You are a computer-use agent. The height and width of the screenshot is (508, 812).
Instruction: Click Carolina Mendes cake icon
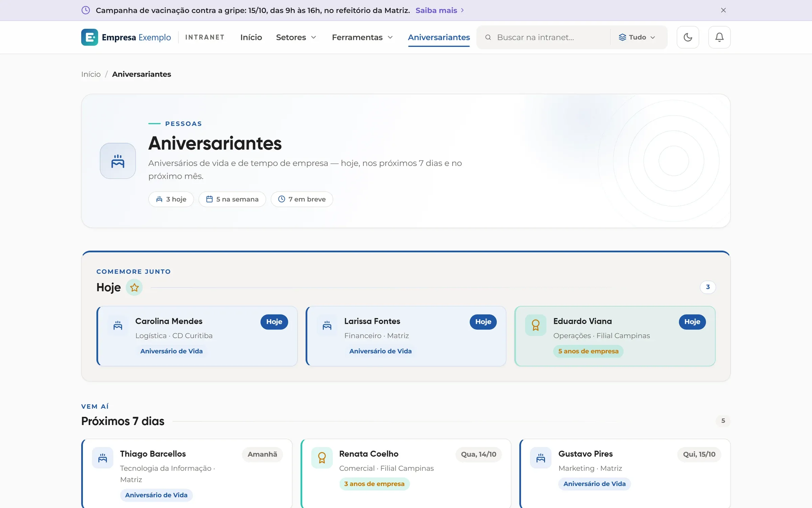pyautogui.click(x=118, y=325)
